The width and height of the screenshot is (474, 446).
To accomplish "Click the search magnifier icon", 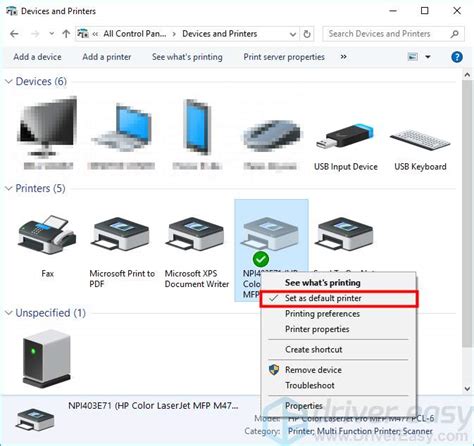I will 455,34.
